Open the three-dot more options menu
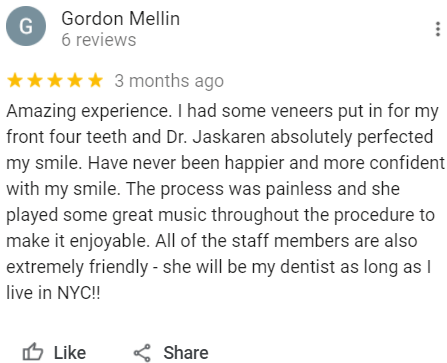 point(438,29)
